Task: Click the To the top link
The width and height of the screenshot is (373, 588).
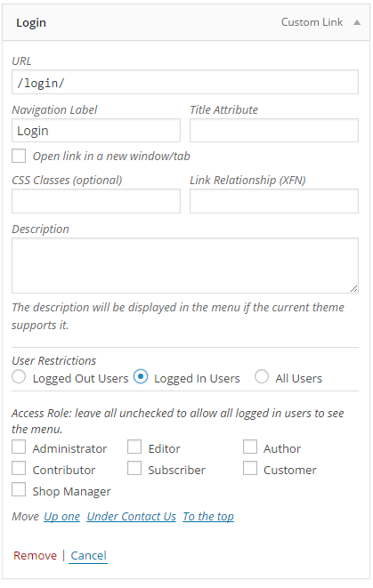Action: (x=208, y=516)
